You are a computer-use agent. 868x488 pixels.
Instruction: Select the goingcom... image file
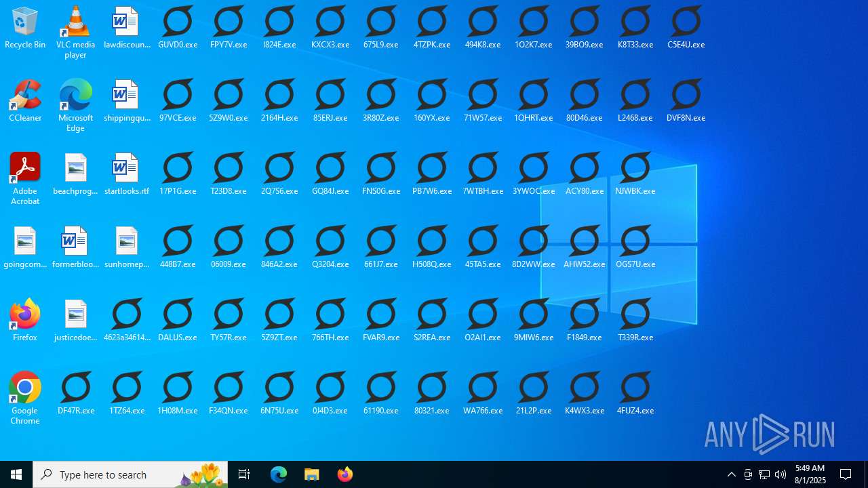25,248
